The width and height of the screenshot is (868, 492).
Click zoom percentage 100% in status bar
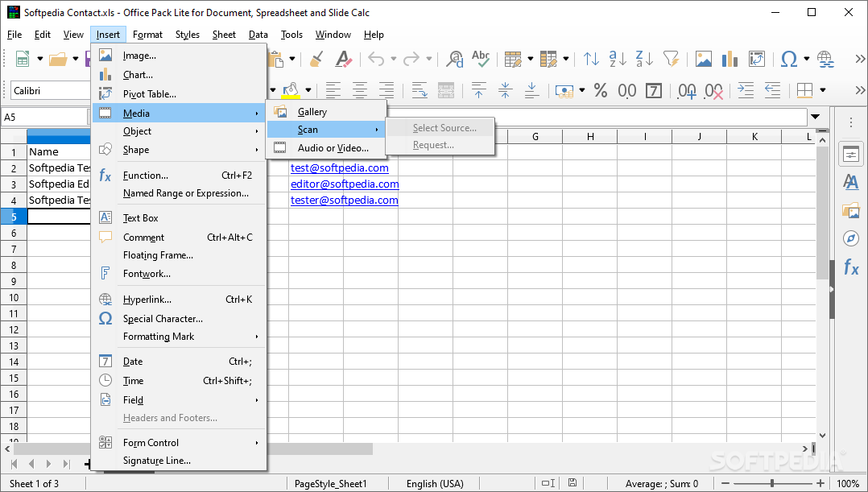(x=848, y=484)
